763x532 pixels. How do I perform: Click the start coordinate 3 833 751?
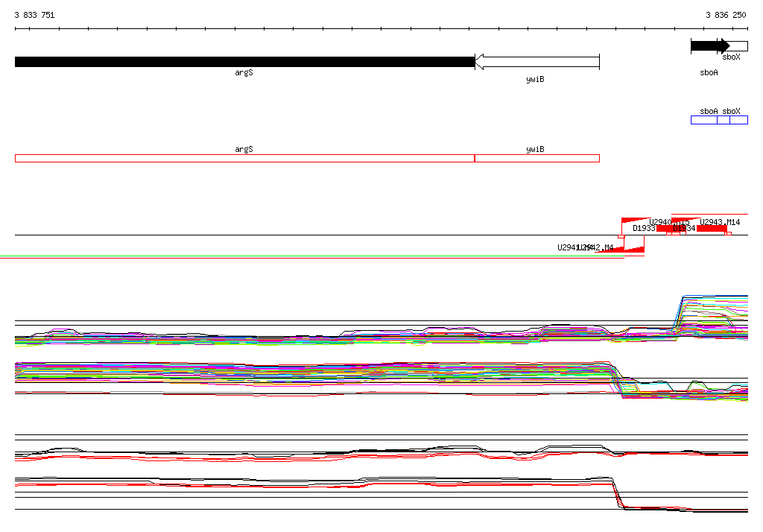34,15
